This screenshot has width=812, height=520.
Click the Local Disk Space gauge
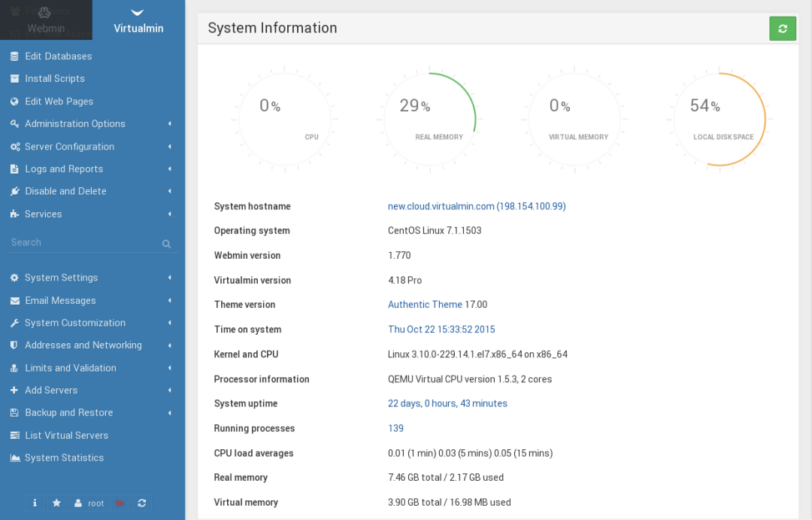pyautogui.click(x=719, y=119)
